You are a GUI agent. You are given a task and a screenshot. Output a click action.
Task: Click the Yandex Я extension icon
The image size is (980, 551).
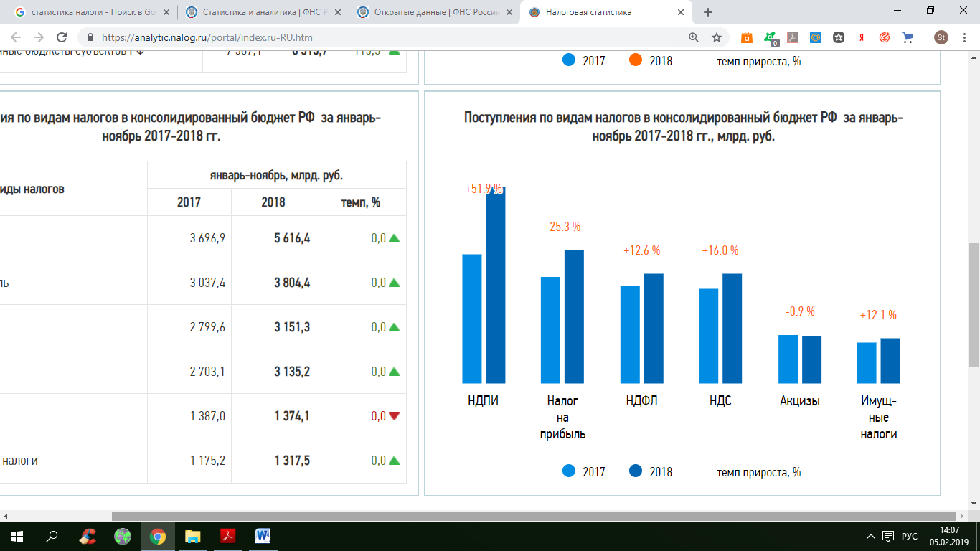point(862,37)
